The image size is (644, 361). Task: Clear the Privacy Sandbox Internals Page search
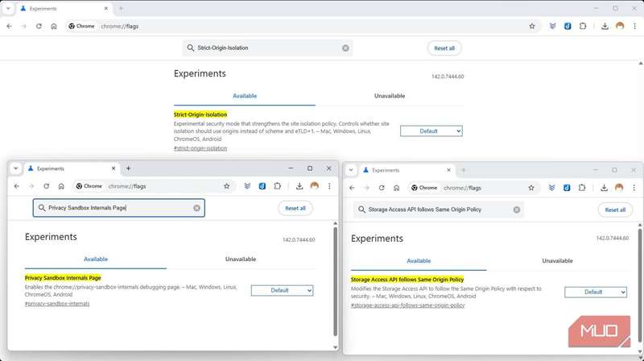point(196,208)
